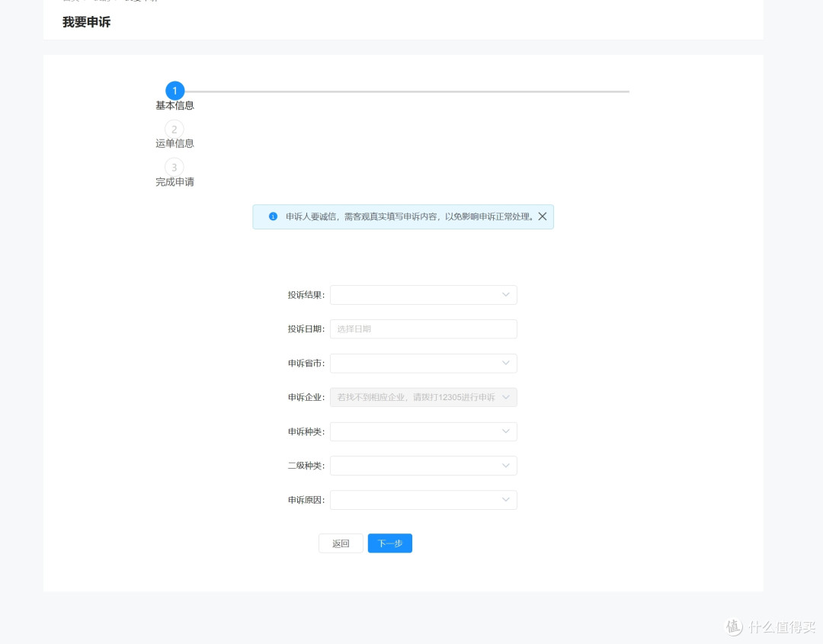Image resolution: width=823 pixels, height=644 pixels.
Task: Open the 二级种类 dropdown
Action: pos(423,466)
